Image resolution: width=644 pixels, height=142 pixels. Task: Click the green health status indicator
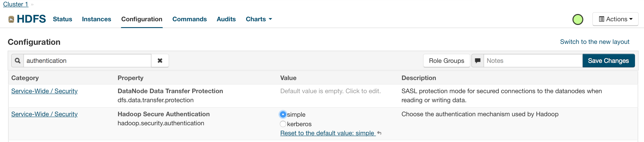(x=578, y=20)
